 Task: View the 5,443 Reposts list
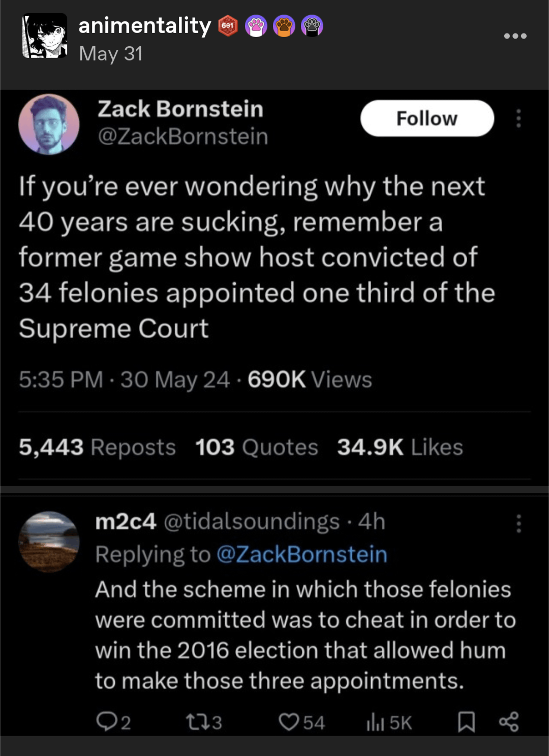pyautogui.click(x=97, y=448)
